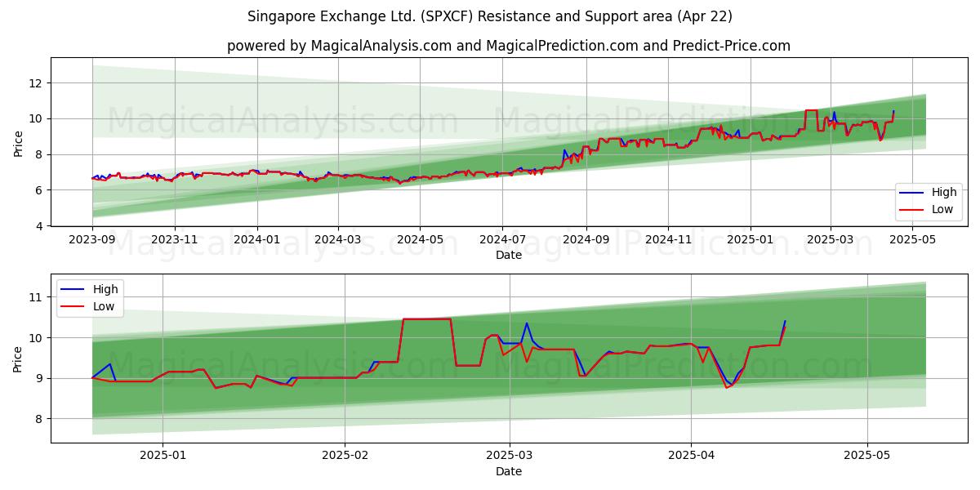
Task: Click the top chart y-axis value '6'
Action: (x=41, y=190)
